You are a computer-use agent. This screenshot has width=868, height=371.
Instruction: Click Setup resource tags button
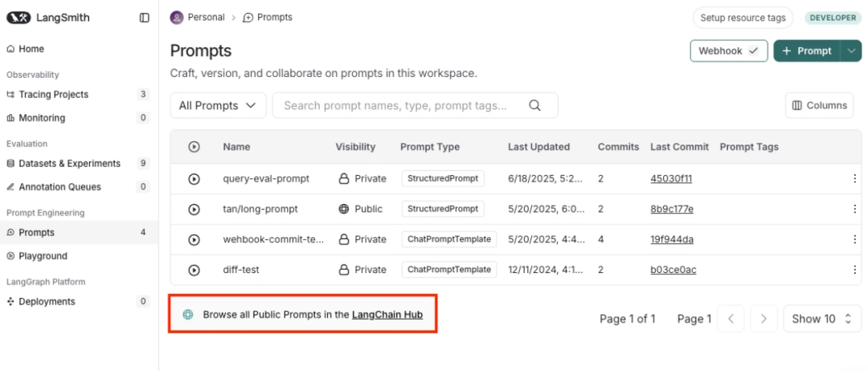(x=743, y=18)
